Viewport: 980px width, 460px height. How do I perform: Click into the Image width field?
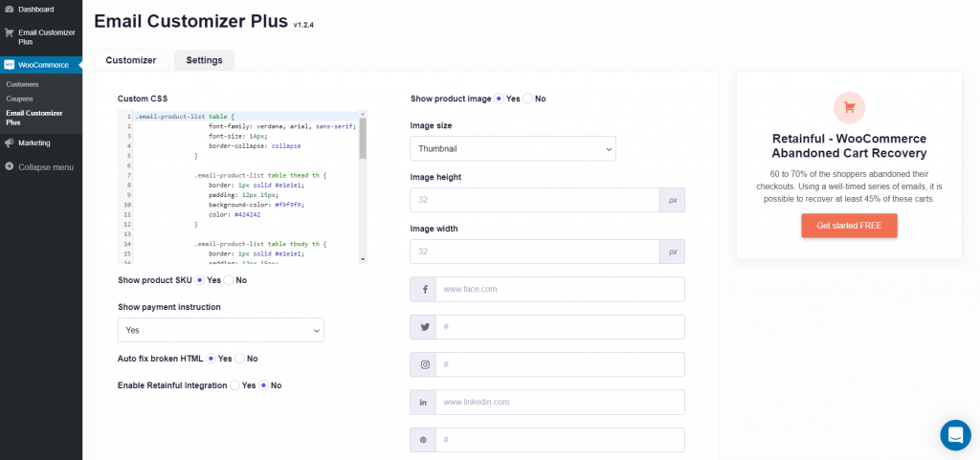point(535,252)
